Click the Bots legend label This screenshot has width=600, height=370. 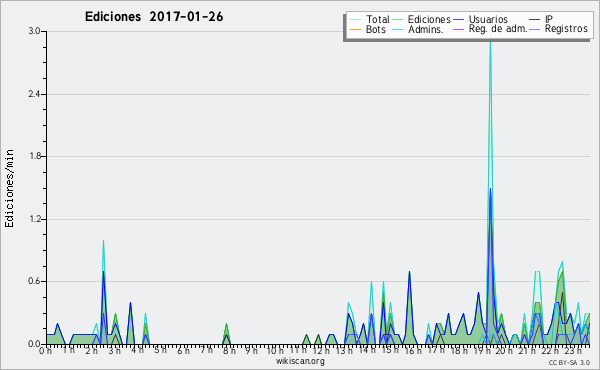(x=375, y=29)
